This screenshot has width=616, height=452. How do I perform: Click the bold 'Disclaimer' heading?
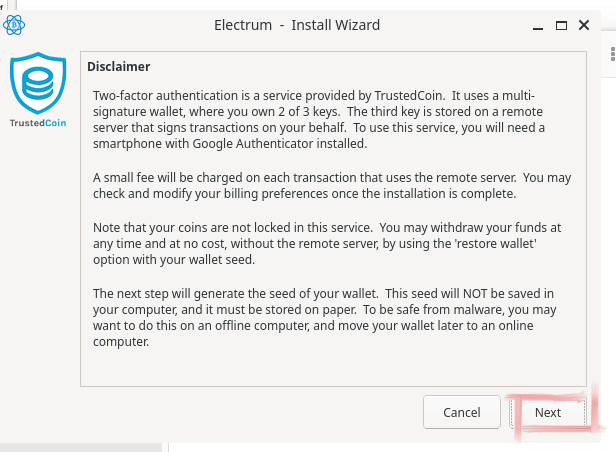tap(118, 67)
